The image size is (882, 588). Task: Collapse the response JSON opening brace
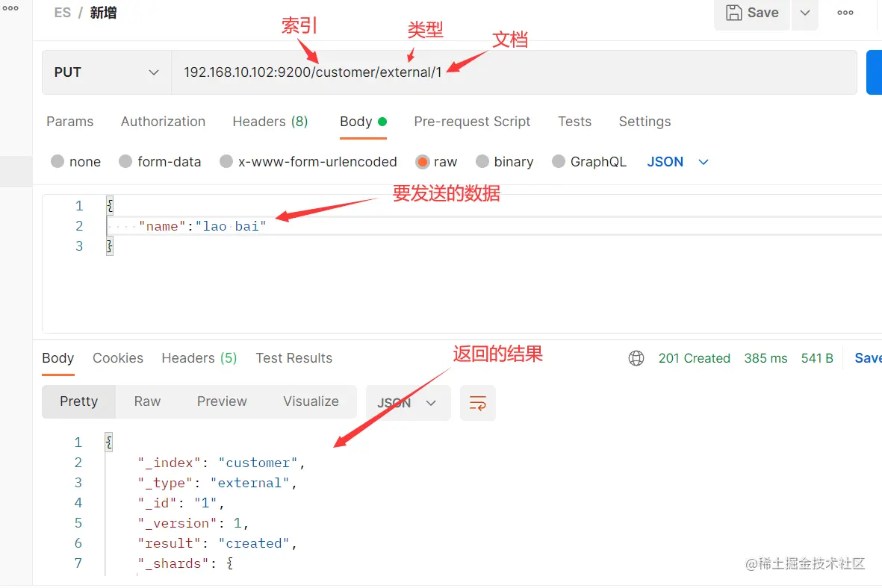pos(109,442)
